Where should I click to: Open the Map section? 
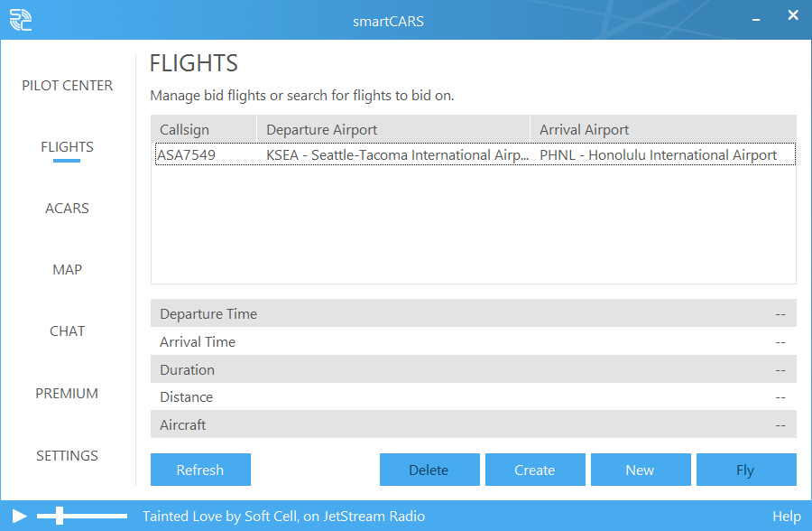pyautogui.click(x=68, y=270)
